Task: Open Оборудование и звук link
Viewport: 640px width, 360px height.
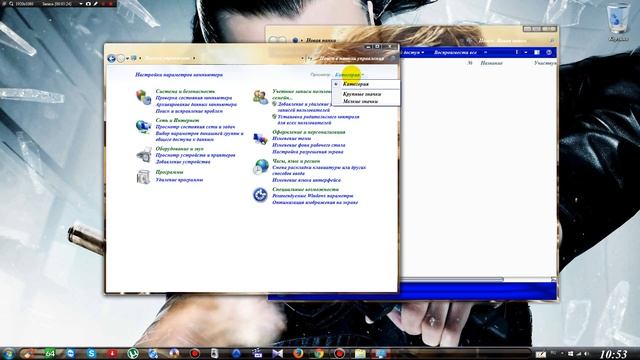Action: 179,149
